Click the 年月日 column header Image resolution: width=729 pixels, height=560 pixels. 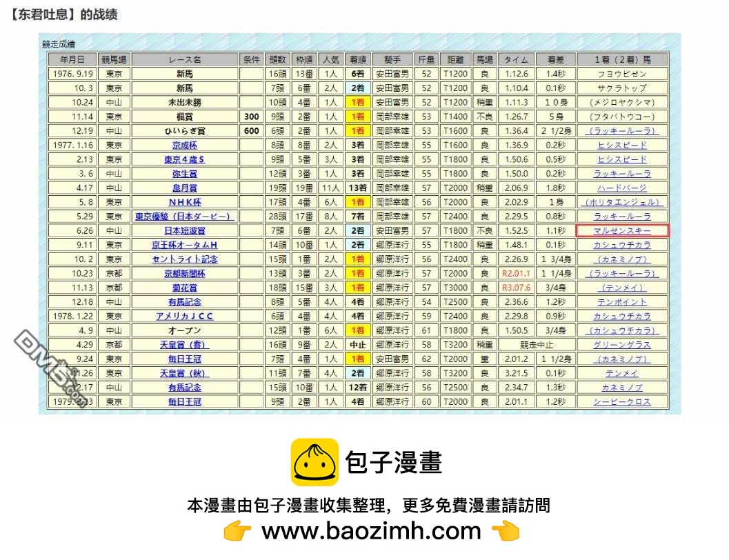click(x=72, y=59)
